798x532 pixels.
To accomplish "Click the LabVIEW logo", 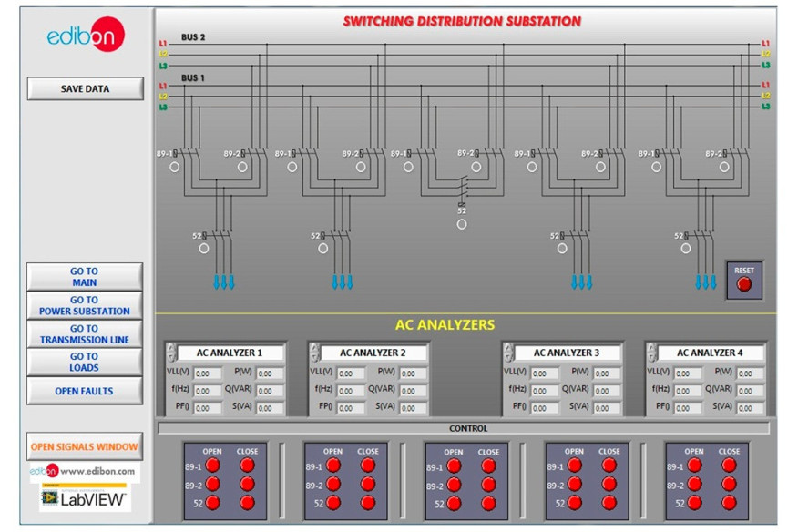I will (x=84, y=499).
